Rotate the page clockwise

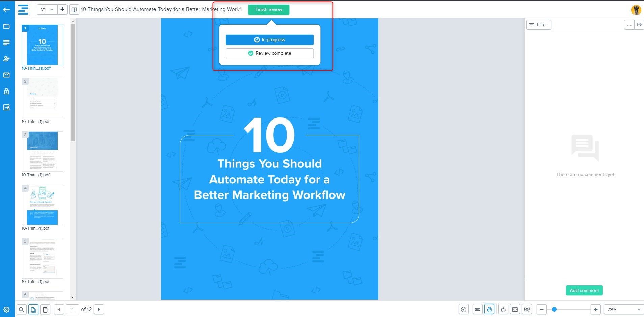[x=503, y=309]
